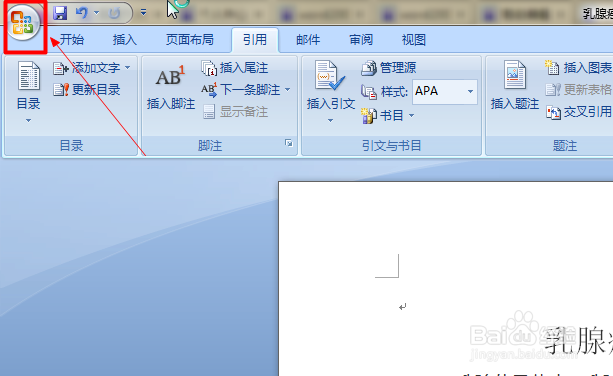The height and width of the screenshot is (376, 613).
Task: Open 管理源 source manager
Action: [x=388, y=68]
